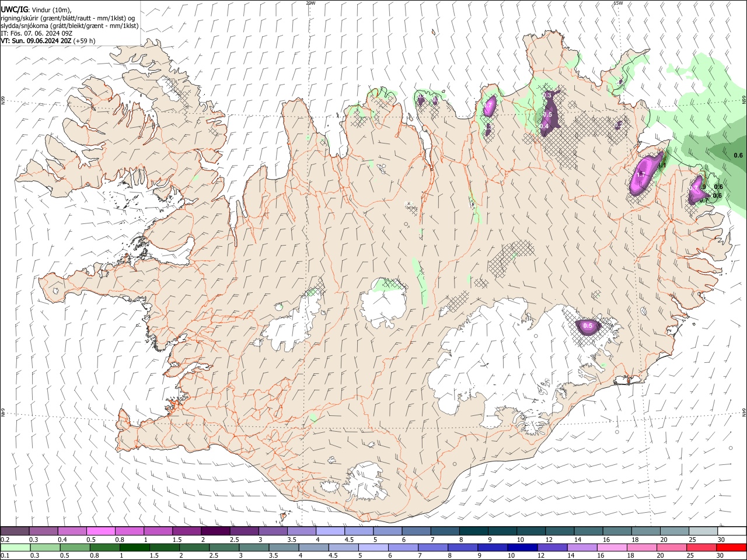Image resolution: width=747 pixels, height=560 pixels.
Task: Click the rain scale swatch starting at 2.5
Action: pyautogui.click(x=225, y=547)
